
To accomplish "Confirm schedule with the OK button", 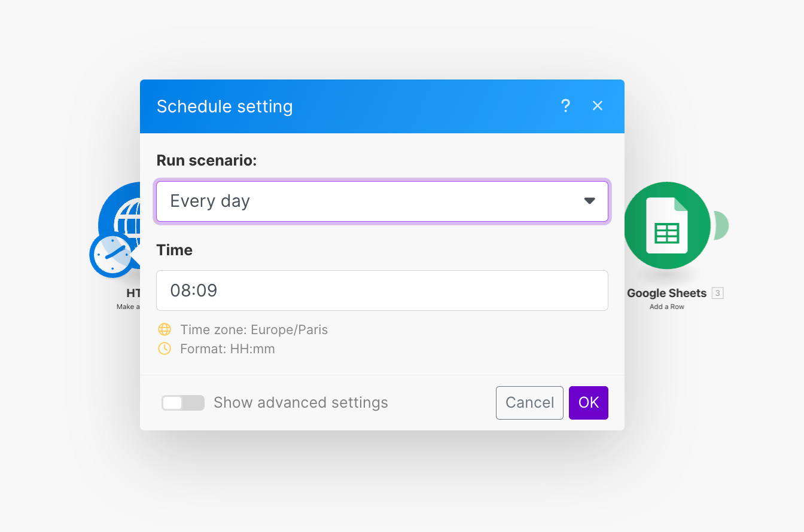I will pyautogui.click(x=588, y=403).
